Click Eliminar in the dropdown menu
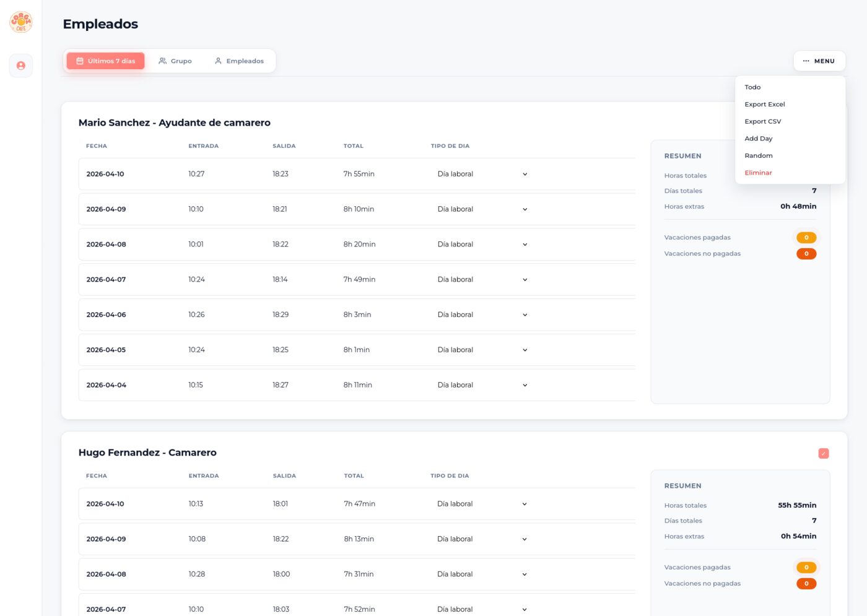This screenshot has width=867, height=616. tap(758, 173)
